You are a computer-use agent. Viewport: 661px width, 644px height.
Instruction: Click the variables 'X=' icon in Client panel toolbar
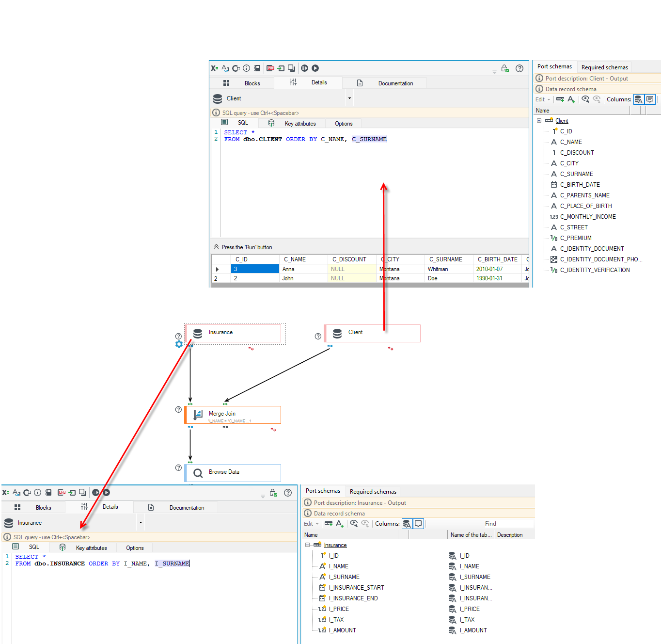coord(214,68)
